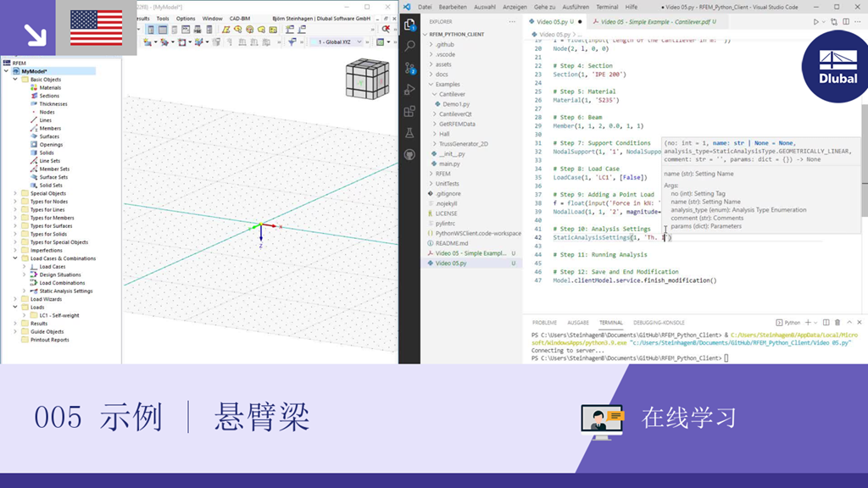Viewport: 868px width, 488px height.
Task: Collapse the Examples folder in Explorer
Action: click(431, 84)
